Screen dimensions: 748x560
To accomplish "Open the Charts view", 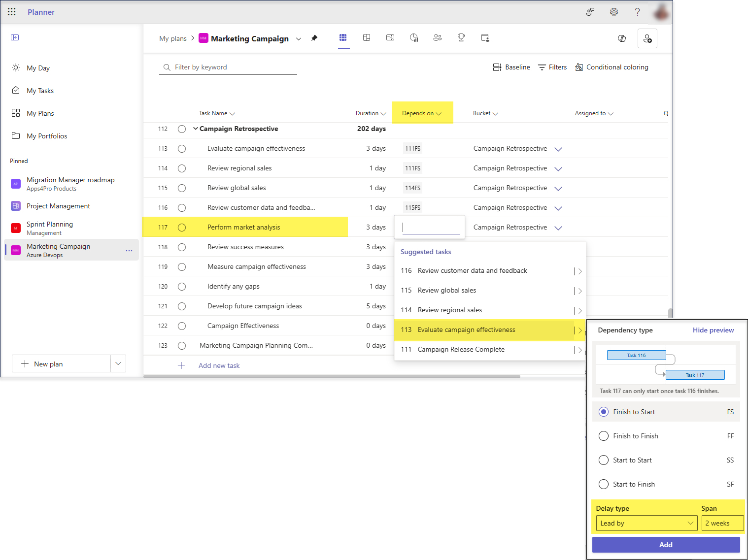I will 414,37.
